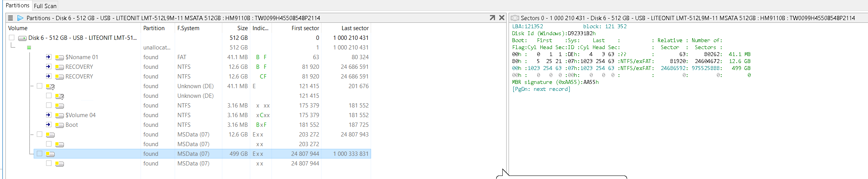The height and width of the screenshot is (179, 868).
Task: Tick checkbox for 499 GB MSData partition
Action: coord(40,153)
